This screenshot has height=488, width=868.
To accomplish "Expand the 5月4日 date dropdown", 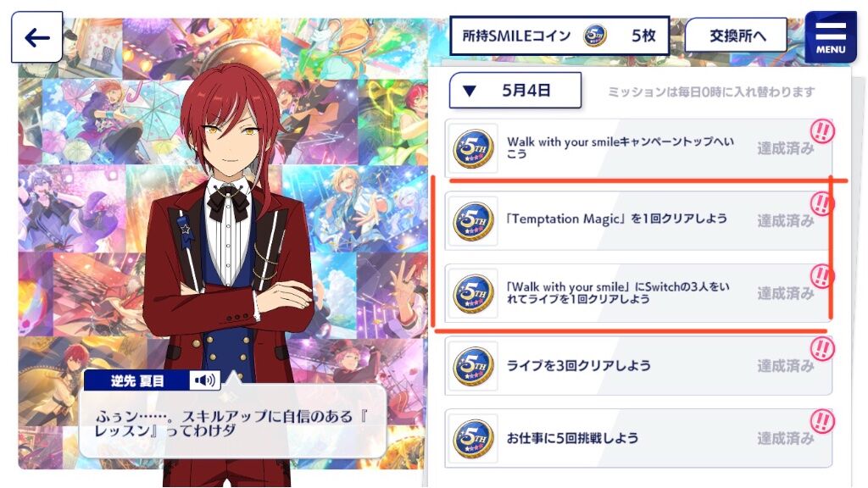I will [515, 90].
